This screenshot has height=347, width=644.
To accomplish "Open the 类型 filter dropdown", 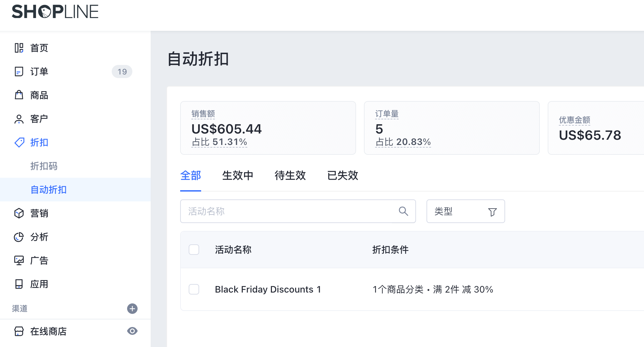I will (465, 211).
